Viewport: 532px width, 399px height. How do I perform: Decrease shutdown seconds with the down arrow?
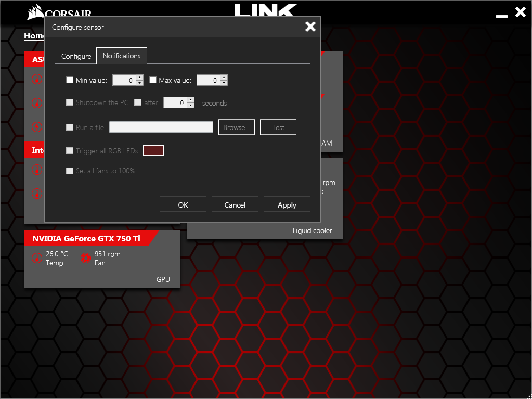(x=191, y=106)
